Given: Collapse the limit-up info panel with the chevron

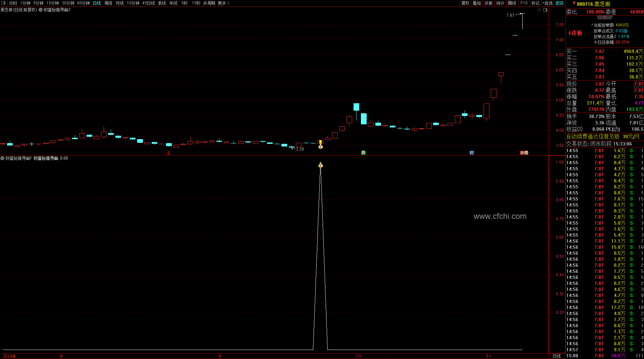Looking at the screenshot, I should 605,17.
